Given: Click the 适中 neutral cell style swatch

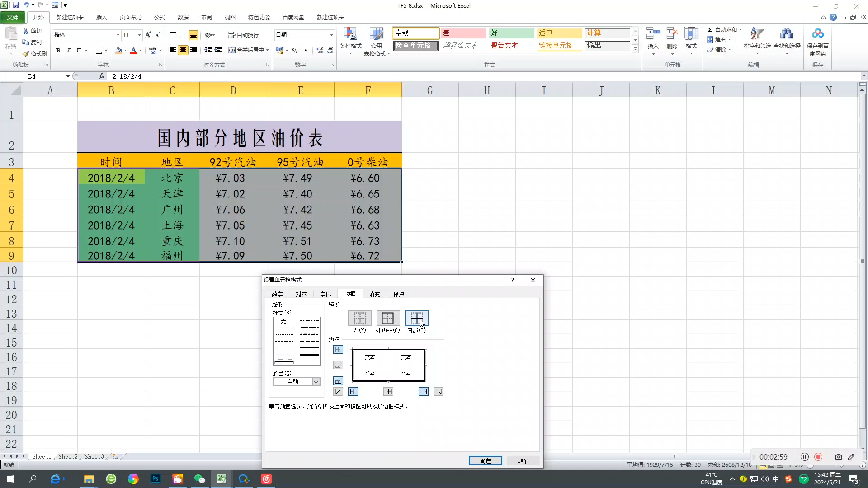Looking at the screenshot, I should coord(559,33).
